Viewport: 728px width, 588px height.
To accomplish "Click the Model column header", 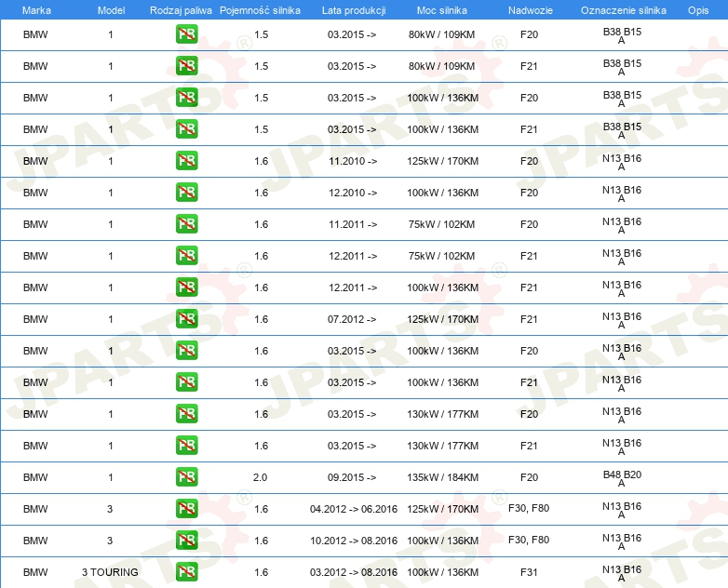I will click(111, 10).
